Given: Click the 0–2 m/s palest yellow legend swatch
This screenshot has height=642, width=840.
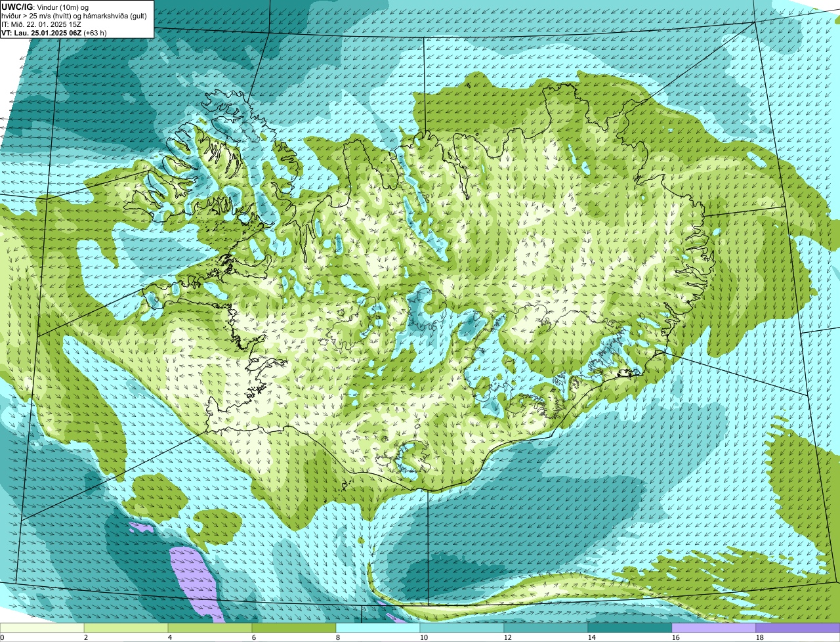Looking at the screenshot, I should 42,628.
